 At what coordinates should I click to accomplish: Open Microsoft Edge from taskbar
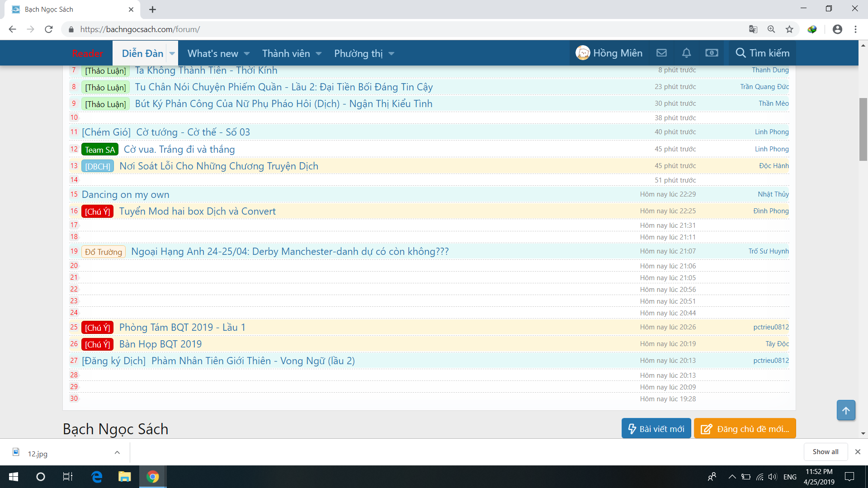point(97,477)
